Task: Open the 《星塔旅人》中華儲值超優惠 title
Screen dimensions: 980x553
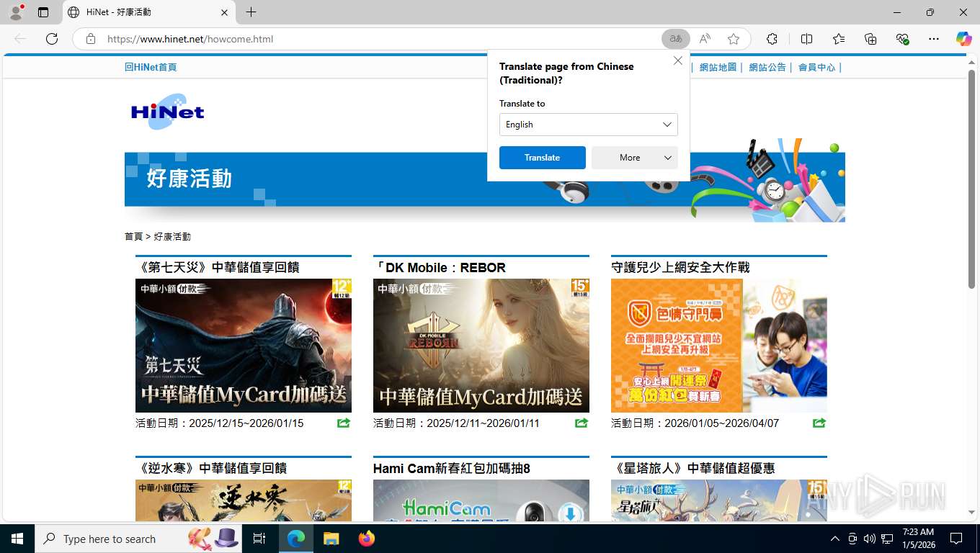Action: coord(693,468)
